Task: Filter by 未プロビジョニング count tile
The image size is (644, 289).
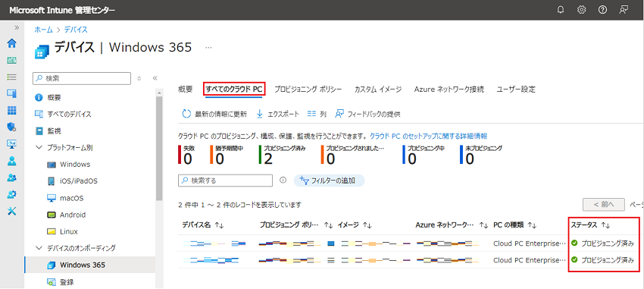Action: coord(481,155)
